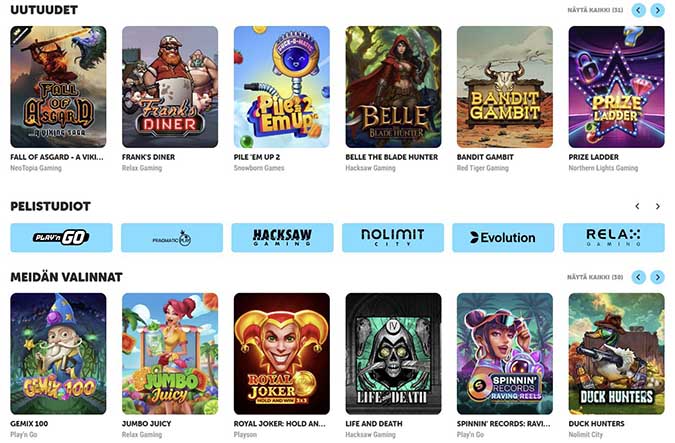Open the Play'n GO studio logo tile
The height and width of the screenshot is (443, 675).
click(61, 237)
